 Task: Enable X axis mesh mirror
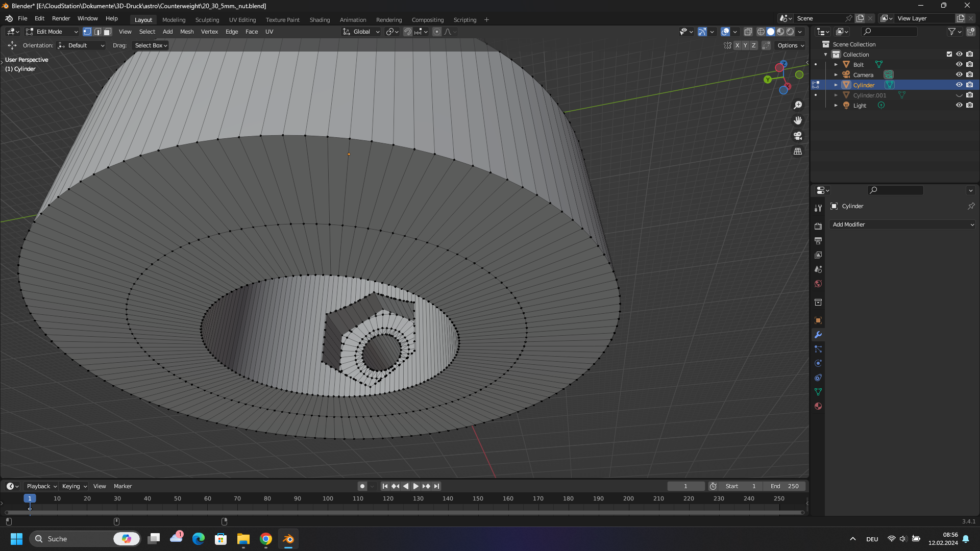737,45
